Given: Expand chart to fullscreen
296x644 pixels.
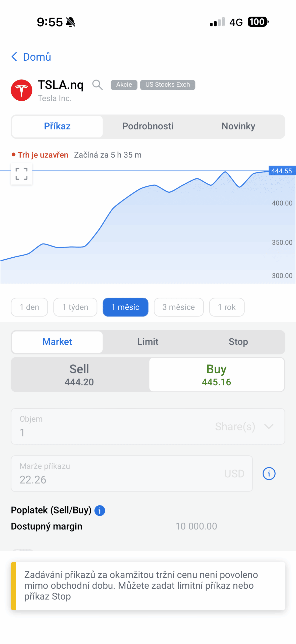Looking at the screenshot, I should pyautogui.click(x=22, y=174).
